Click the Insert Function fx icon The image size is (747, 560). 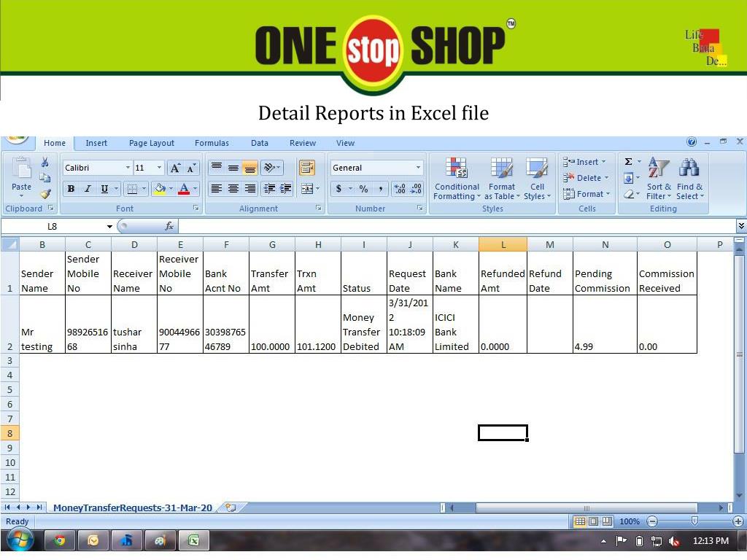point(169,226)
